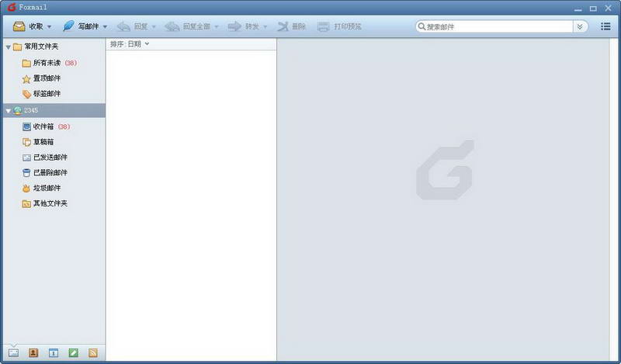Screen dimensions: 621x364
Task: Open the 已发送邮件 sent folder
Action: 50,158
